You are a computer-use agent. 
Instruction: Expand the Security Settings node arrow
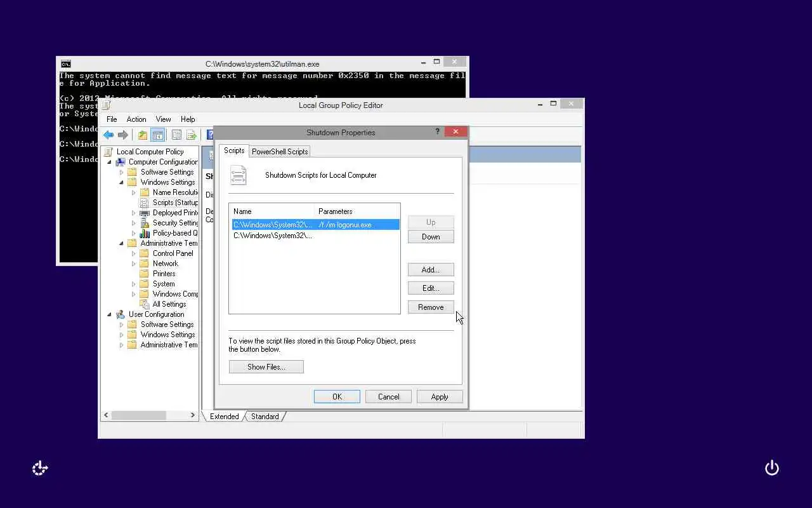133,223
